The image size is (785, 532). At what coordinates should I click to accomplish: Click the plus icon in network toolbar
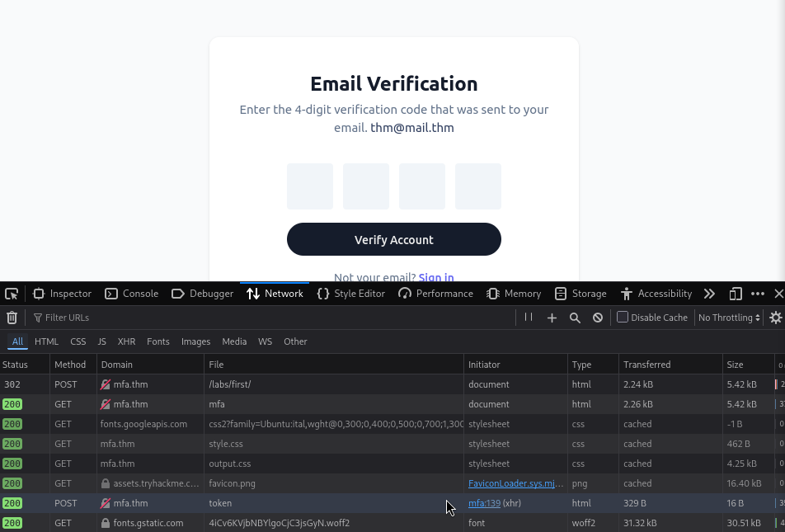click(552, 318)
